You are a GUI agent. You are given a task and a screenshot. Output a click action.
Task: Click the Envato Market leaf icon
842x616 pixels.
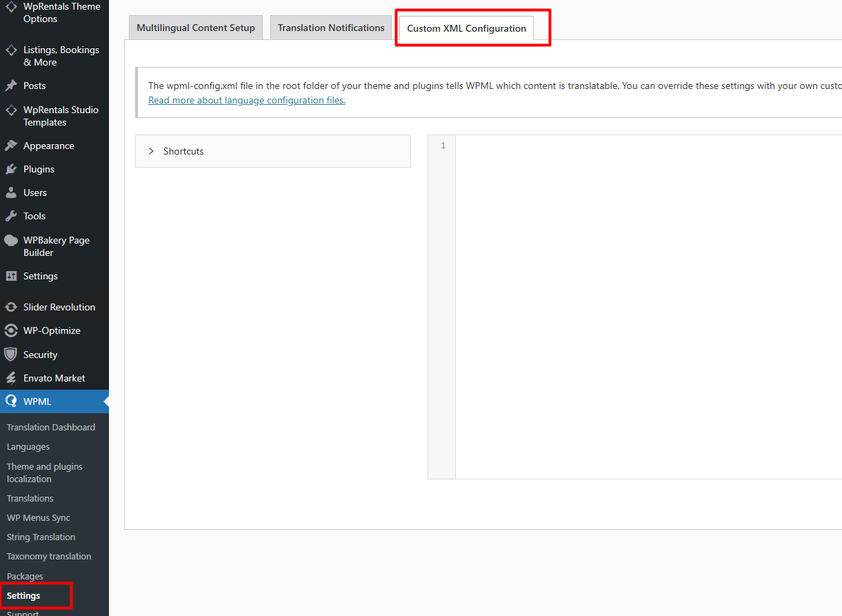11,378
